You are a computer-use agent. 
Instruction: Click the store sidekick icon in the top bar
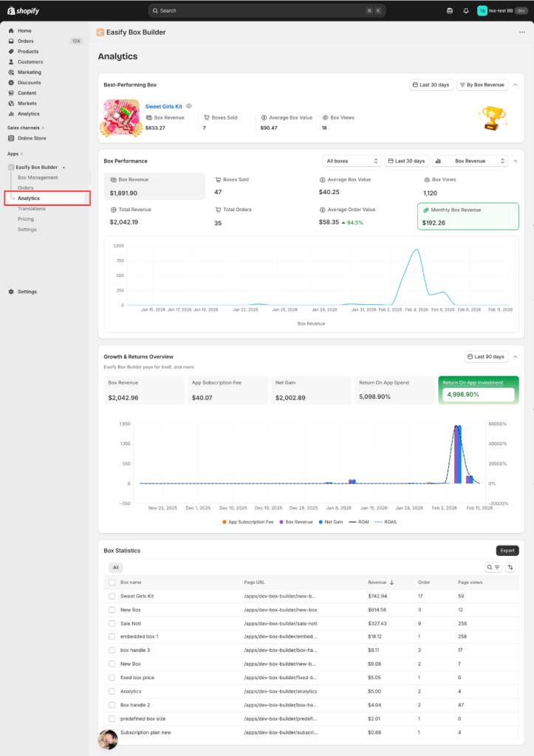(451, 11)
